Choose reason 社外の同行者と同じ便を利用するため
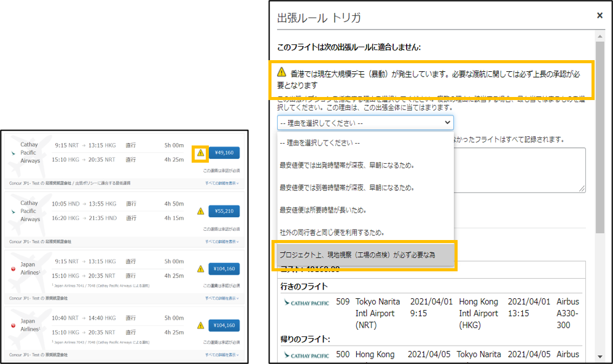The width and height of the screenshot is (613, 364). (x=365, y=233)
